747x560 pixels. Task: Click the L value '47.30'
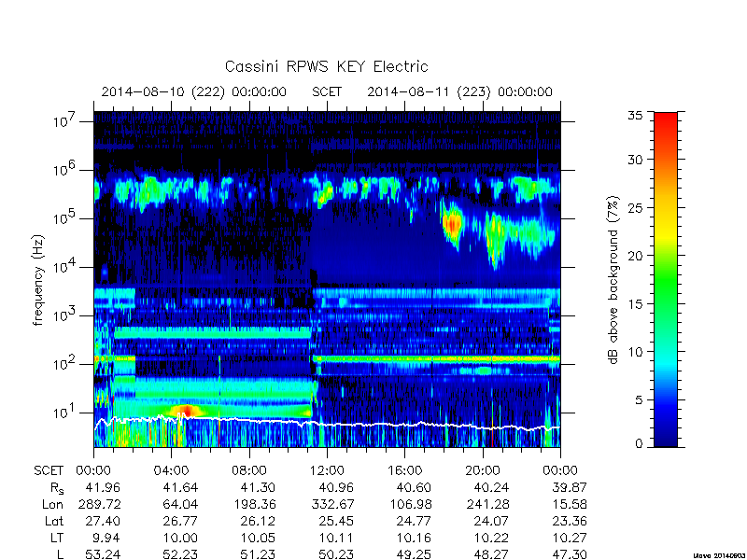tap(569, 554)
